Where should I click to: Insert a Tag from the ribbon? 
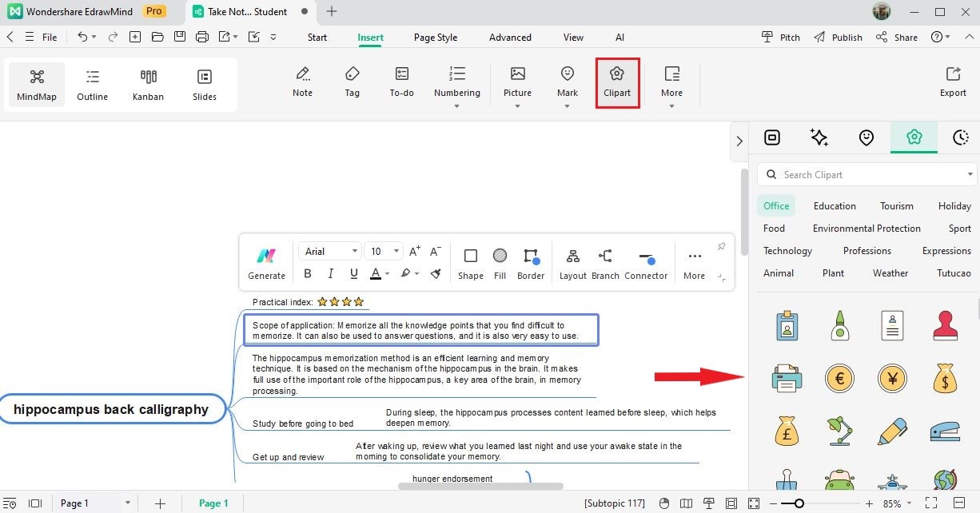(x=352, y=82)
